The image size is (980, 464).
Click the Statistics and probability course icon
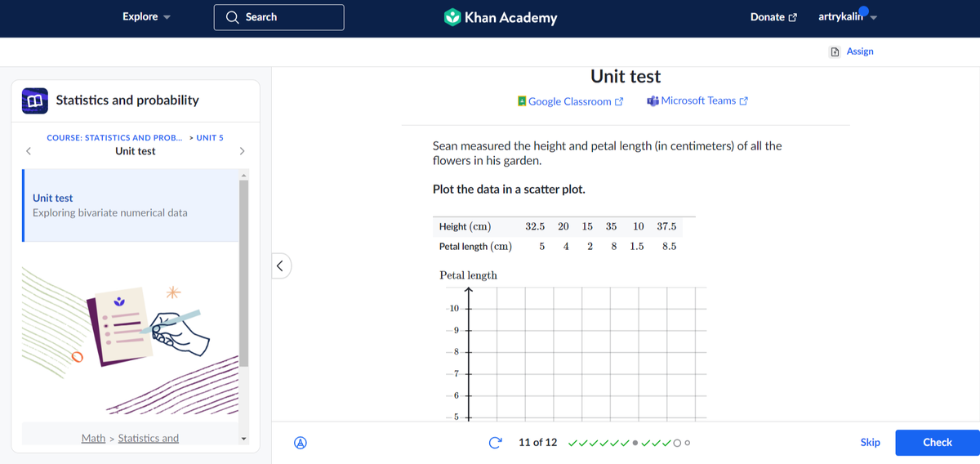pyautogui.click(x=35, y=100)
